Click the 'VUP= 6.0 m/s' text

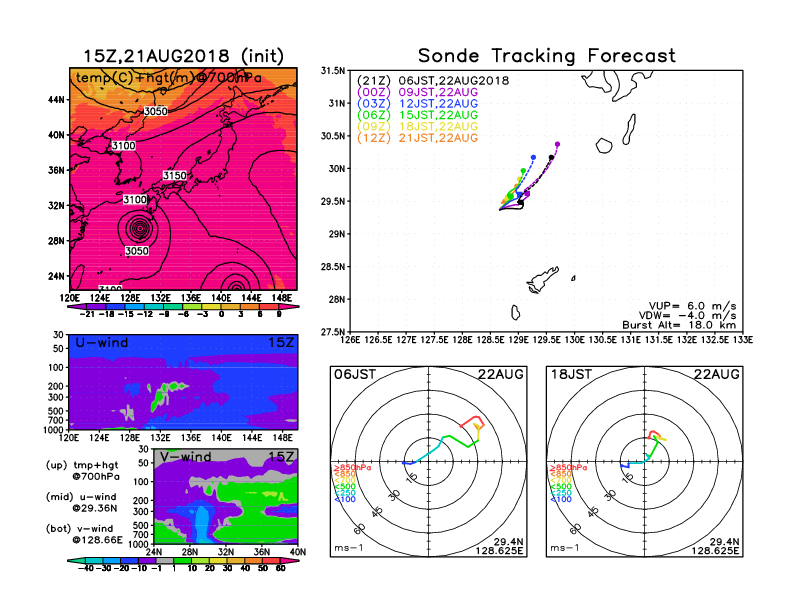pyautogui.click(x=692, y=306)
